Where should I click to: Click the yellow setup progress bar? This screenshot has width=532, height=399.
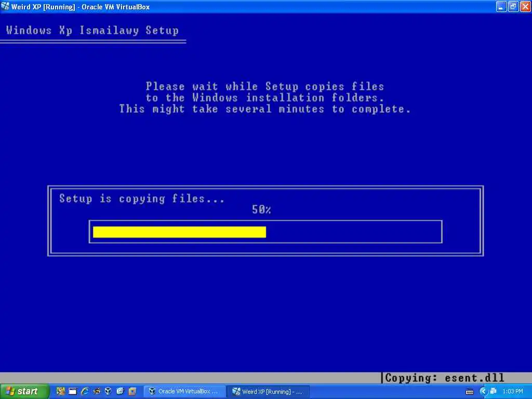click(x=179, y=232)
